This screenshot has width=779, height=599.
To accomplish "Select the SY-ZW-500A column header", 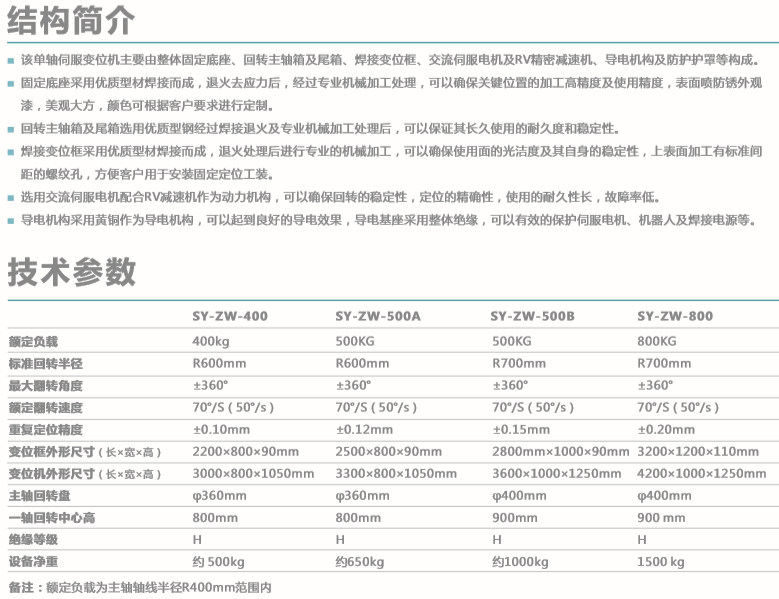I will coord(378,316).
